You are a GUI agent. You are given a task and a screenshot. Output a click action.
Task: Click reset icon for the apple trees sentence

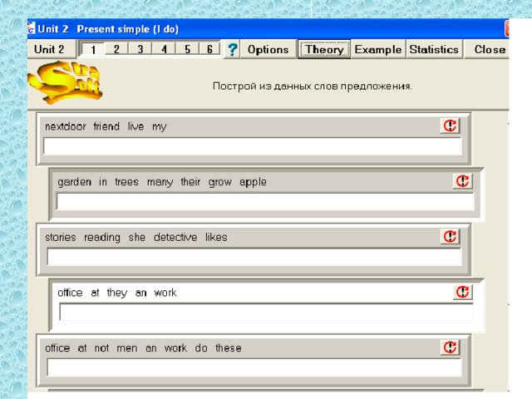click(462, 181)
